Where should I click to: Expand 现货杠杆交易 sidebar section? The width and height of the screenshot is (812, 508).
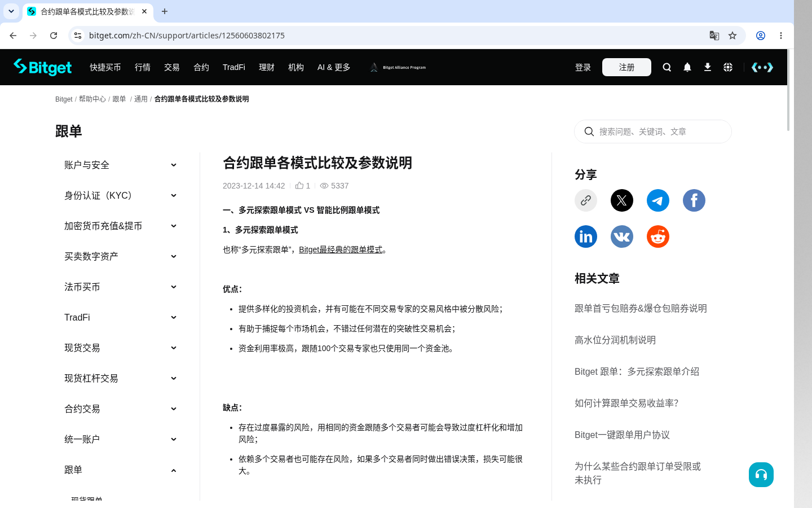(121, 378)
